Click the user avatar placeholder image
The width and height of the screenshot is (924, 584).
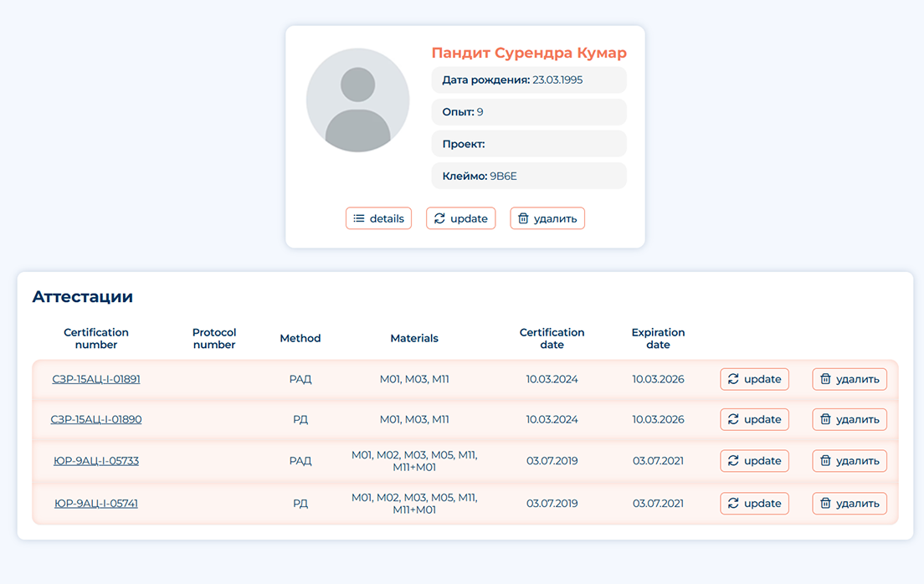pyautogui.click(x=357, y=100)
